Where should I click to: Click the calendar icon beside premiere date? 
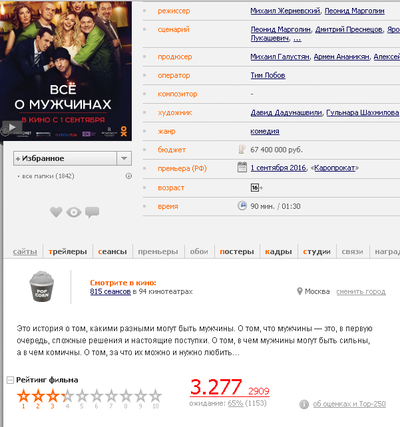click(242, 167)
